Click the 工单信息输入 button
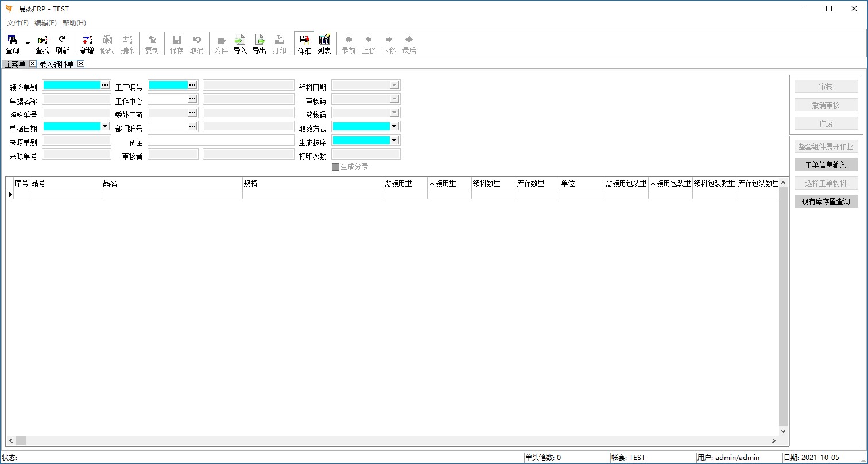 [826, 165]
